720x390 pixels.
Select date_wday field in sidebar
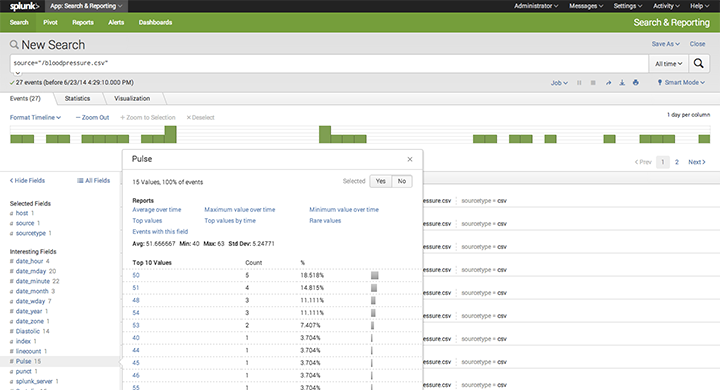(30, 301)
